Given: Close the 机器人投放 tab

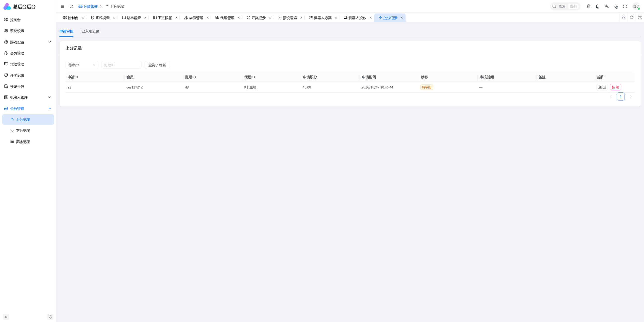Looking at the screenshot, I should [x=371, y=18].
